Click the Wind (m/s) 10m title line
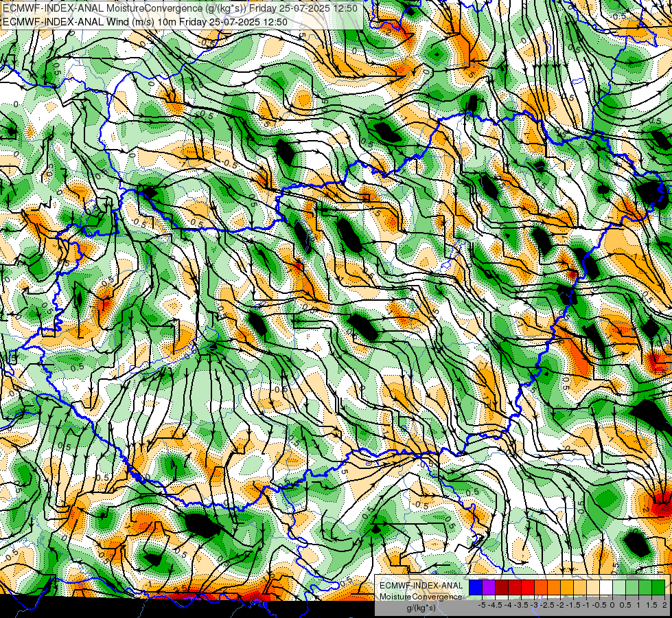The image size is (672, 618). point(145,21)
